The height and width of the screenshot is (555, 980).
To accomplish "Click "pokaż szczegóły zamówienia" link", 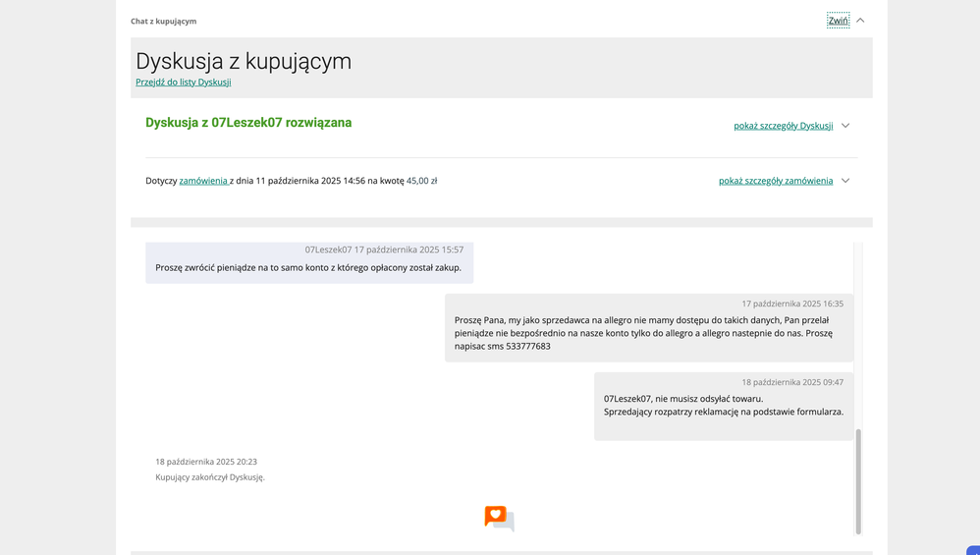I will pyautogui.click(x=775, y=181).
